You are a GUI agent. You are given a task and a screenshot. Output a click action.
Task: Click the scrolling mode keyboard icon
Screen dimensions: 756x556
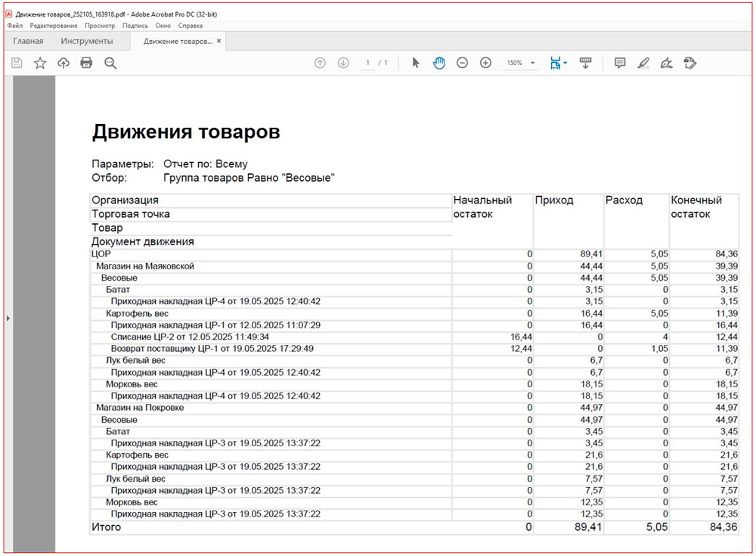tap(585, 63)
